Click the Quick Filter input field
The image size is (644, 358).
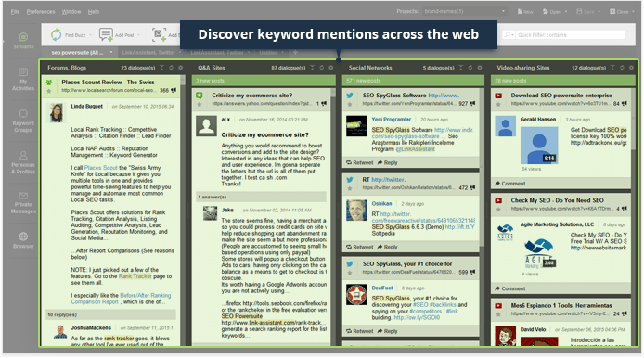pos(570,35)
